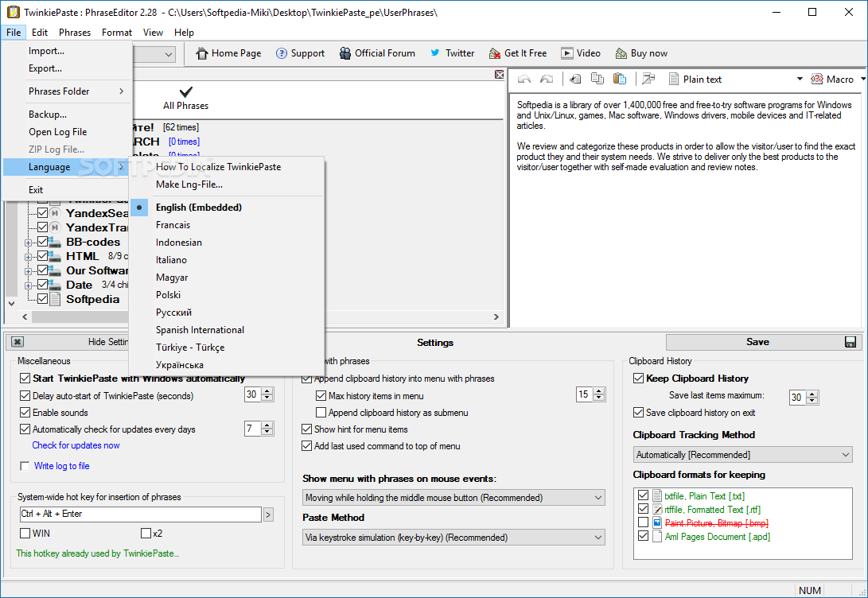Viewport: 868px width, 598px height.
Task: Click the cut icon in editor toolbar
Action: [575, 79]
